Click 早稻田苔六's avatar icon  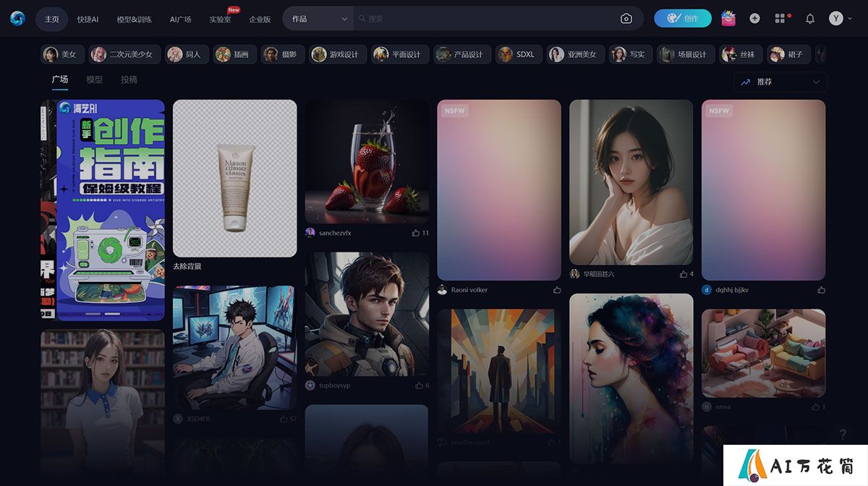click(575, 274)
